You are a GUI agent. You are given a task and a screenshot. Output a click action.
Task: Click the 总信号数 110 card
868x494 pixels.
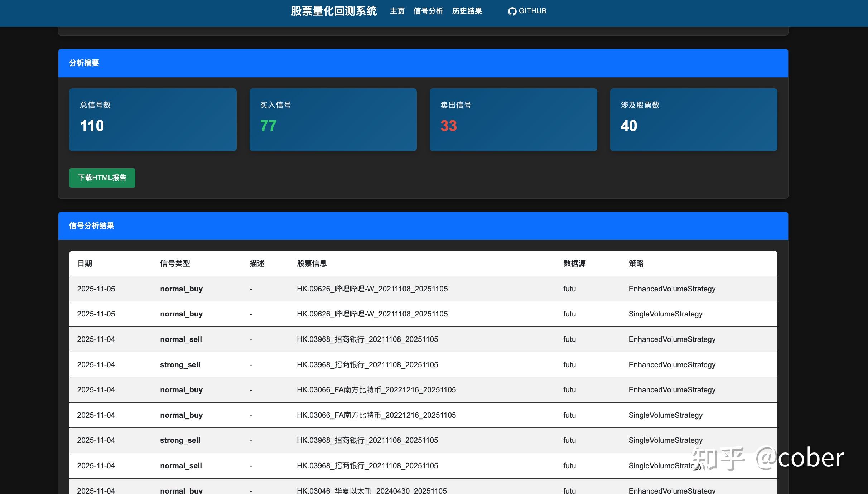coord(153,120)
